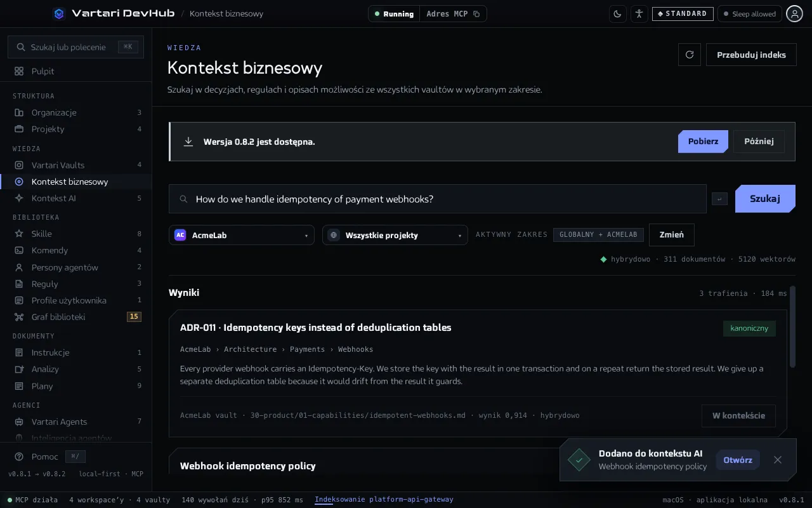Click the toast checkmark icon
This screenshot has height=508, width=812.
point(579,460)
